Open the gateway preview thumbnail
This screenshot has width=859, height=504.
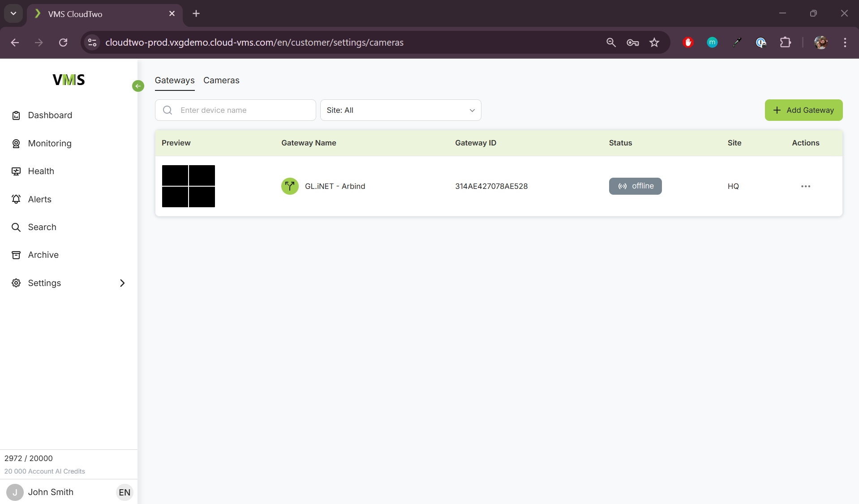[189, 186]
